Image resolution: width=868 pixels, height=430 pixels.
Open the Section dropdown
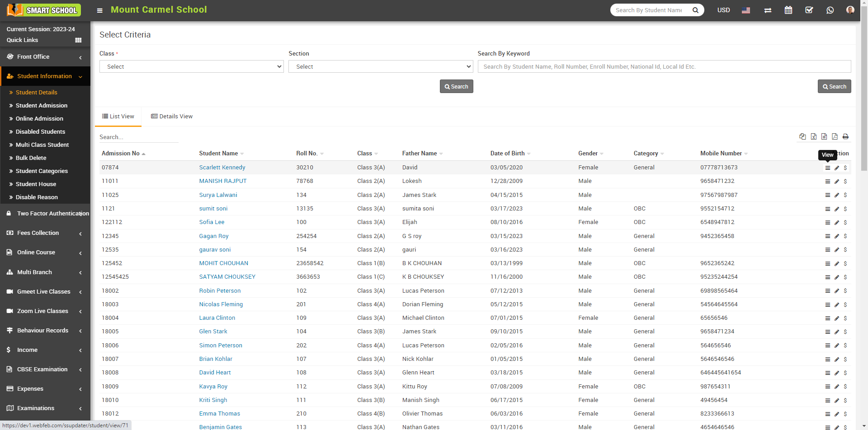click(x=381, y=66)
